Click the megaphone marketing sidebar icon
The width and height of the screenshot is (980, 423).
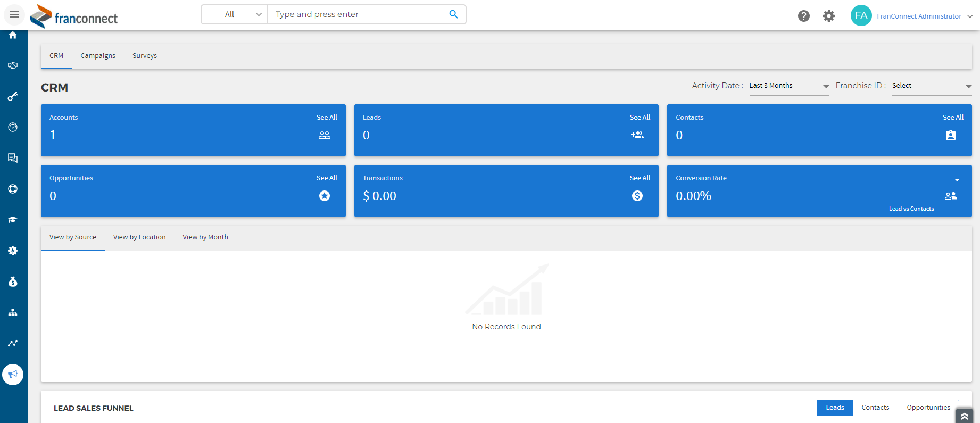pos(13,375)
